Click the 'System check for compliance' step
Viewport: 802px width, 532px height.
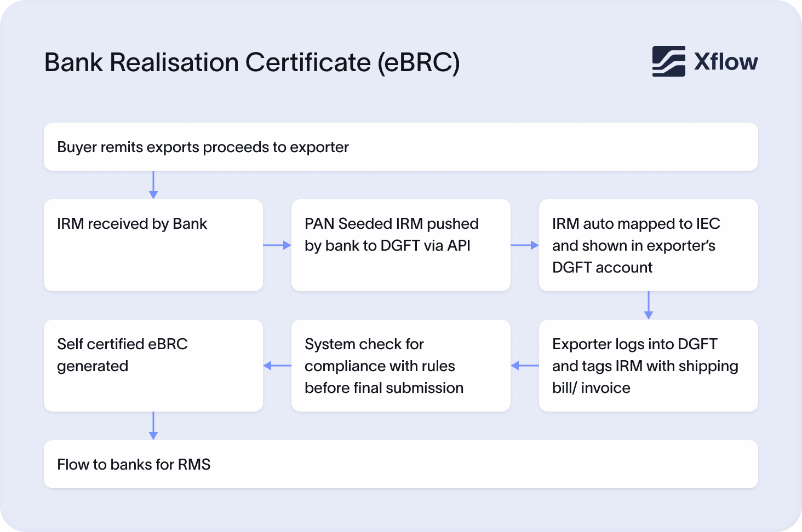point(401,366)
